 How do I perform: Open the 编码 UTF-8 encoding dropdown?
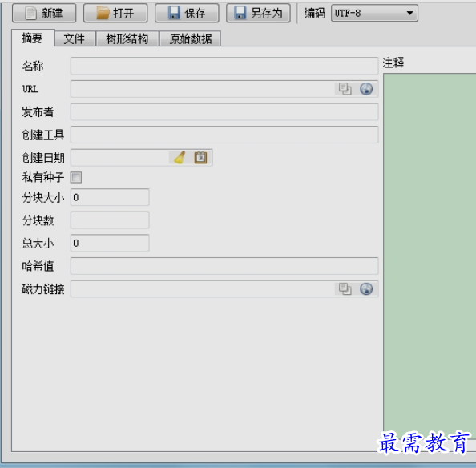(374, 13)
